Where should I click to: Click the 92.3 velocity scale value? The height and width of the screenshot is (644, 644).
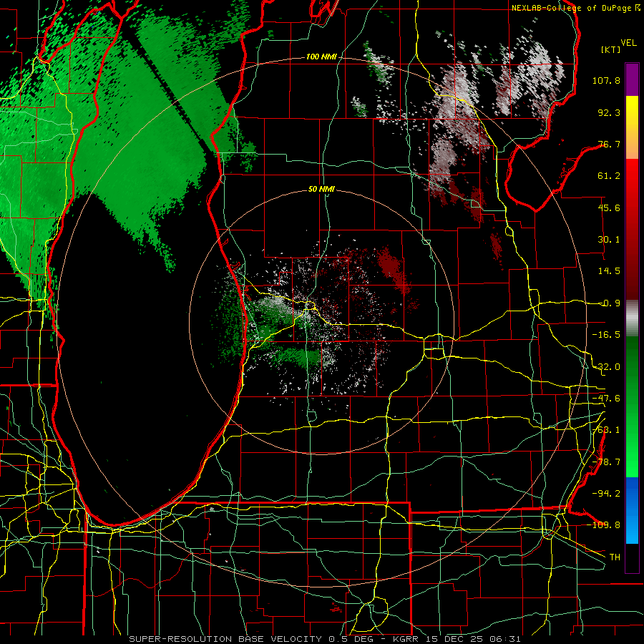pyautogui.click(x=609, y=112)
